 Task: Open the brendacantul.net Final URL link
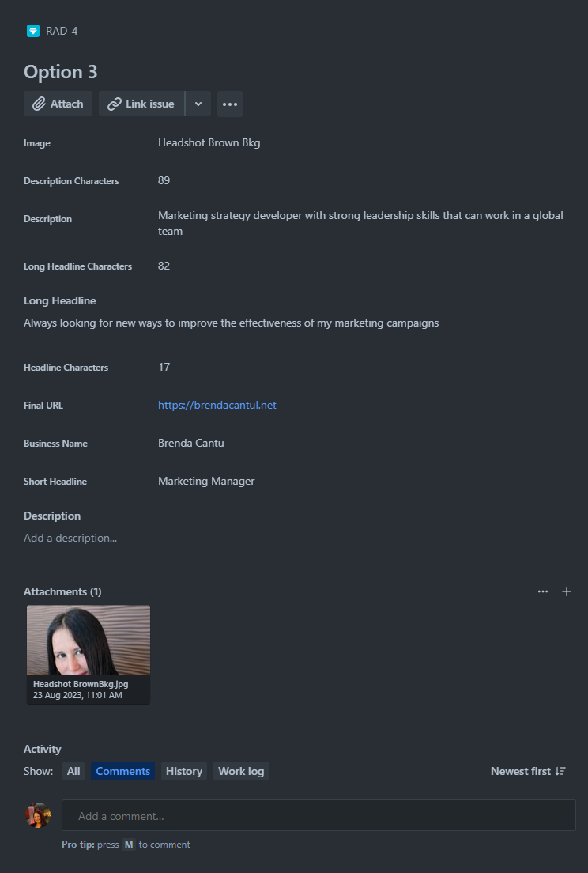(217, 406)
